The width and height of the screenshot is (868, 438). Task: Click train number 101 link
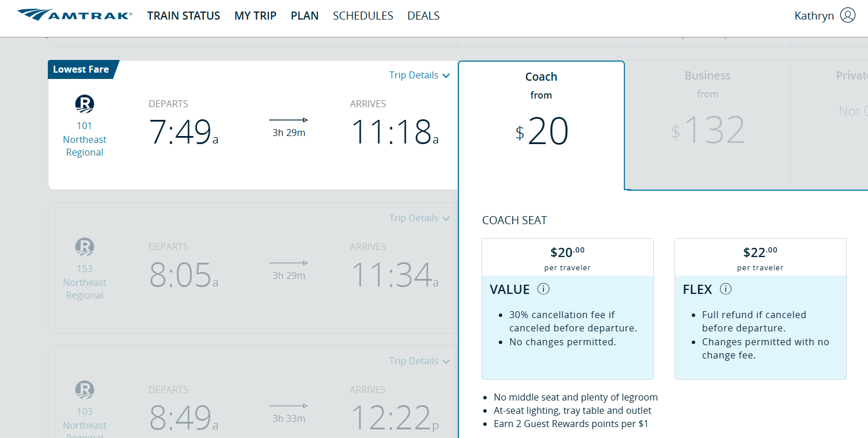(x=85, y=126)
